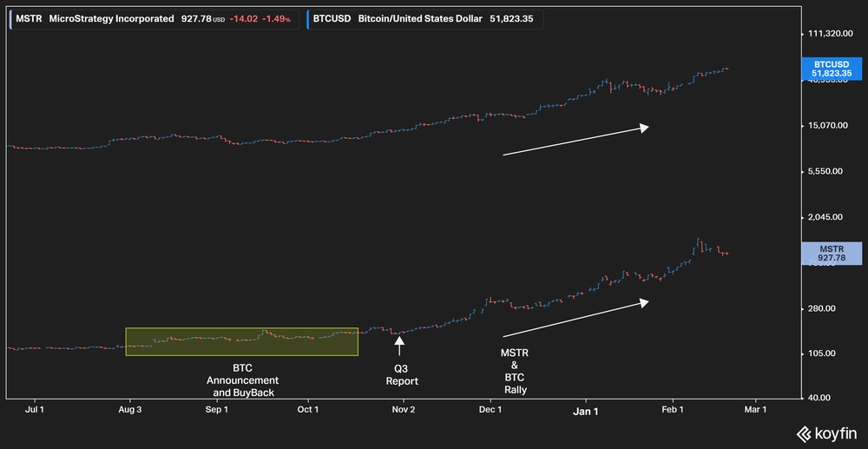Click the 51,823.35 value in legend
The width and height of the screenshot is (868, 449).
(x=511, y=19)
